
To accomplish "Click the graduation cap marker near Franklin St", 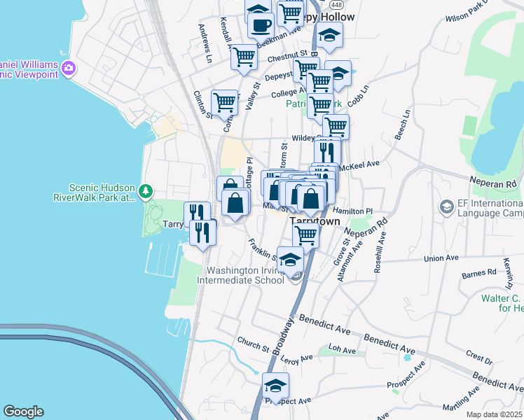I will [291, 262].
